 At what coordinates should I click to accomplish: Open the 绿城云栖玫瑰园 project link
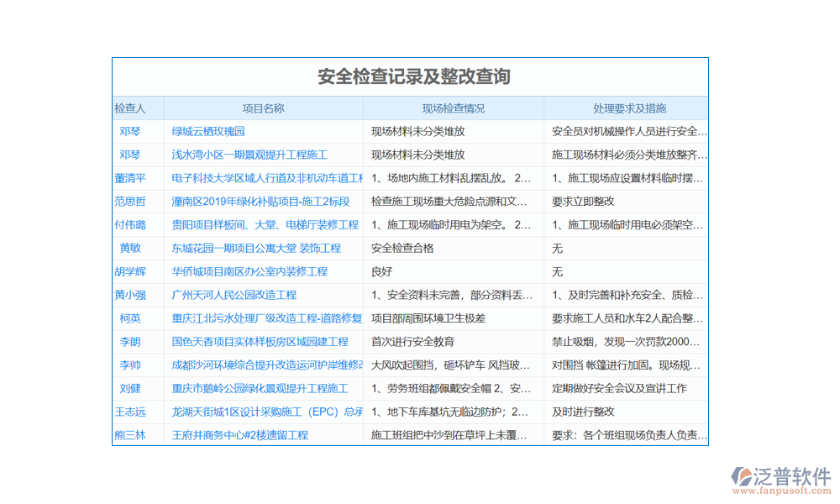pos(208,132)
